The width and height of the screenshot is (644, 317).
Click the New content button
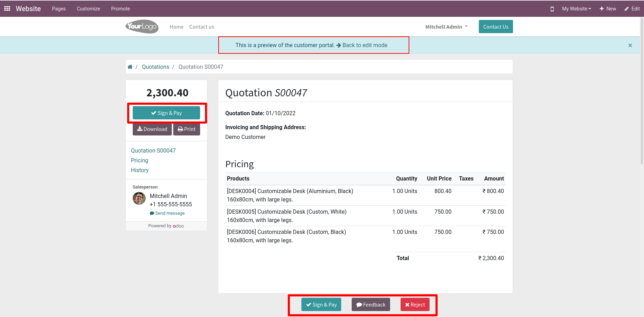tap(608, 9)
